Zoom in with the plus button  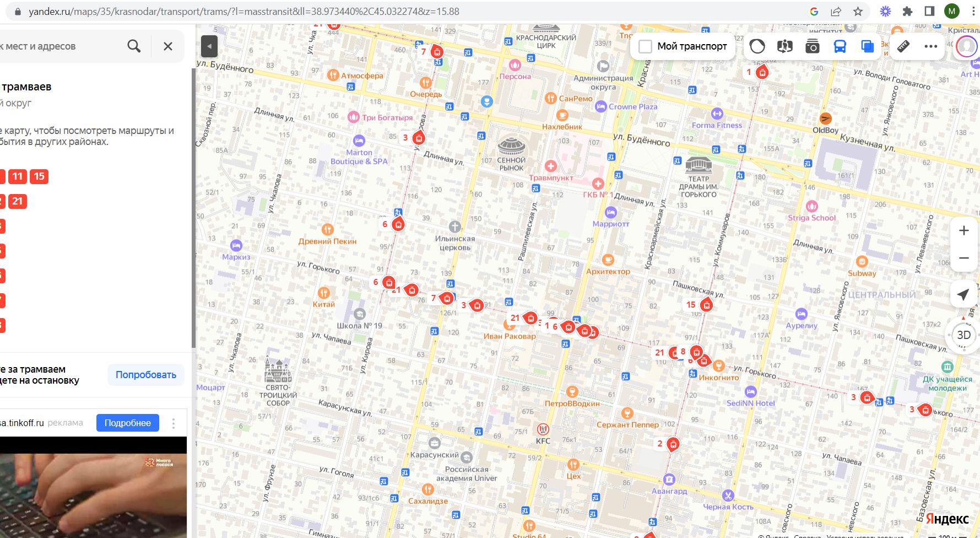coord(963,231)
